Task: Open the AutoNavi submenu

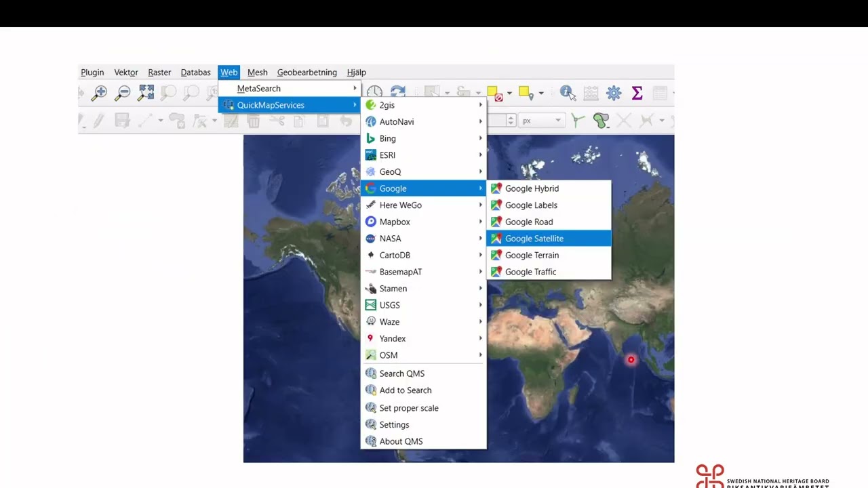Action: 423,122
